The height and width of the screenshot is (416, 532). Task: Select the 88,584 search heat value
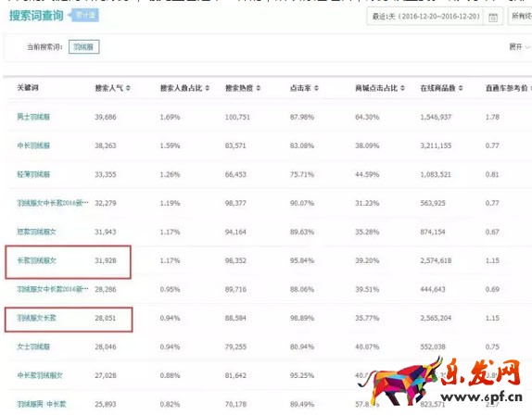point(235,318)
